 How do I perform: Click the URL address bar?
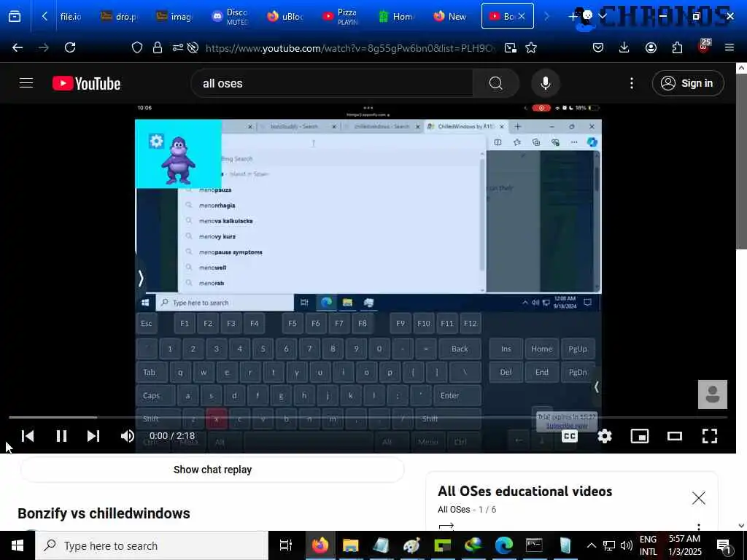(x=350, y=48)
